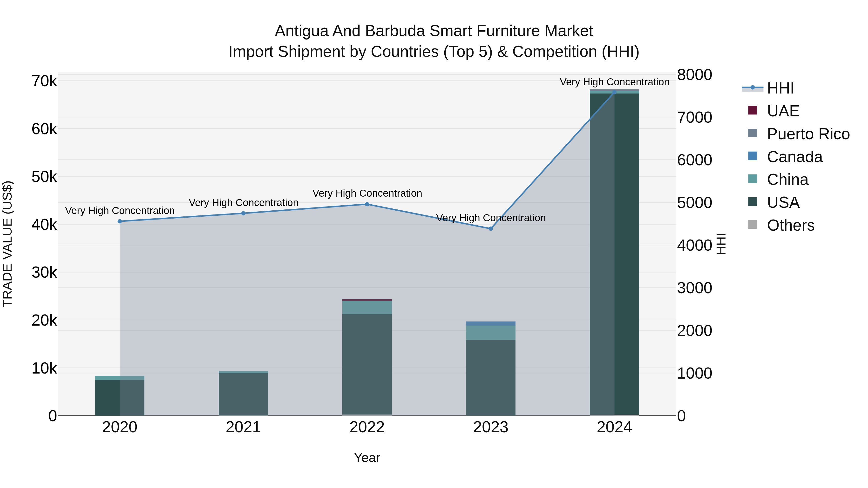This screenshot has width=868, height=488.
Task: Select the 2020 HHI data point
Action: point(120,221)
